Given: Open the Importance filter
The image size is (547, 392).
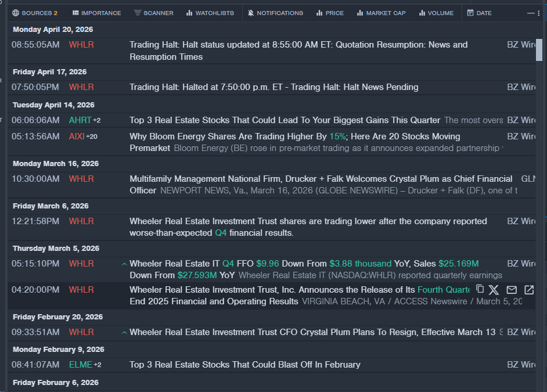Looking at the screenshot, I should (96, 13).
